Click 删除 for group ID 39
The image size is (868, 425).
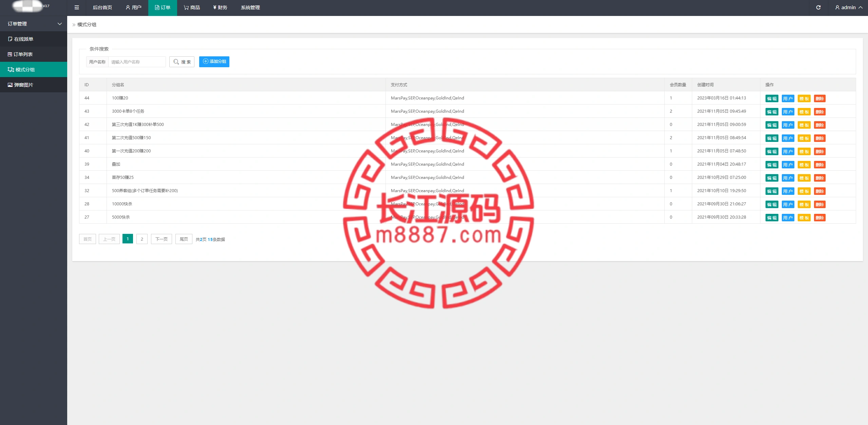pos(820,165)
